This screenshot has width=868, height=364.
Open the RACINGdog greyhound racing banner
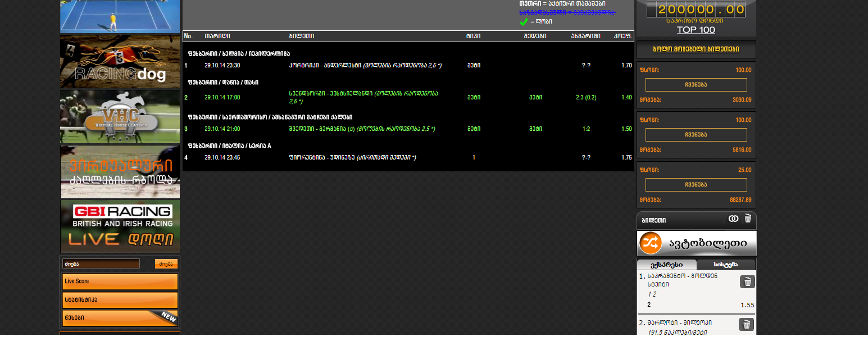tap(120, 62)
